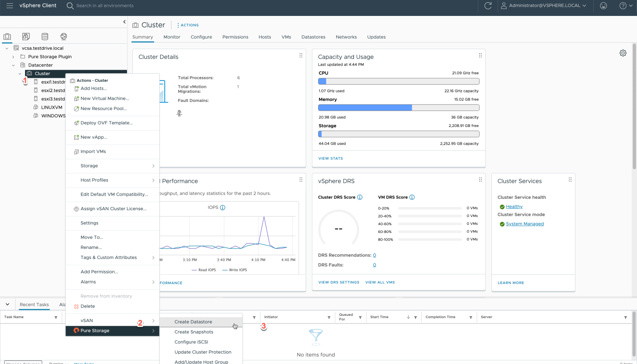Click the VIEW STATS link
Viewport: 637px width, 364px height.
coord(331,158)
